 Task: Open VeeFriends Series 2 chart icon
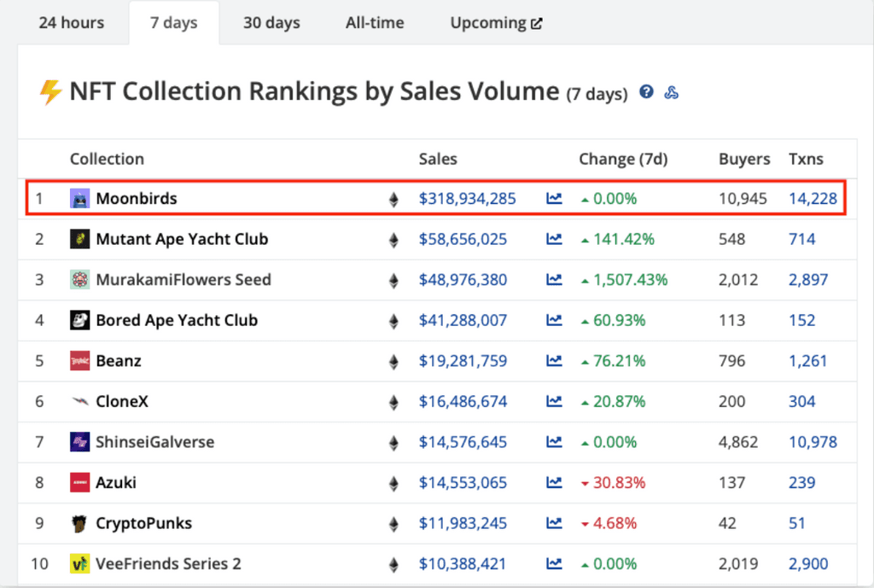click(554, 564)
